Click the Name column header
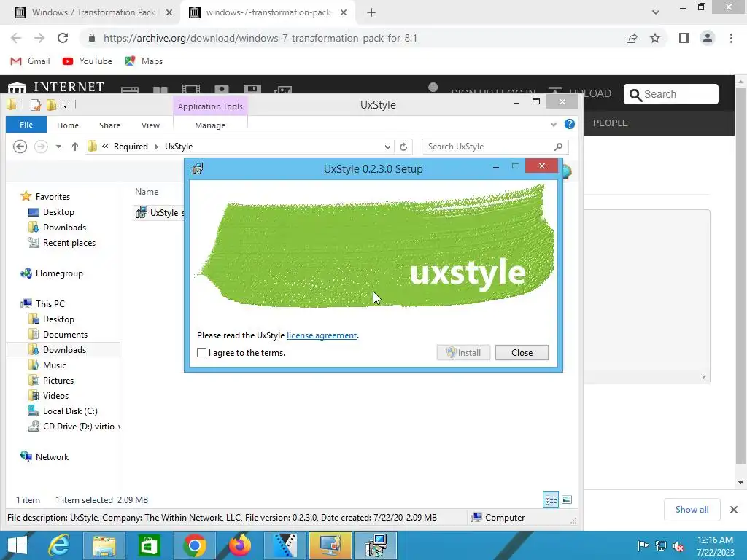The image size is (747, 560). [146, 192]
